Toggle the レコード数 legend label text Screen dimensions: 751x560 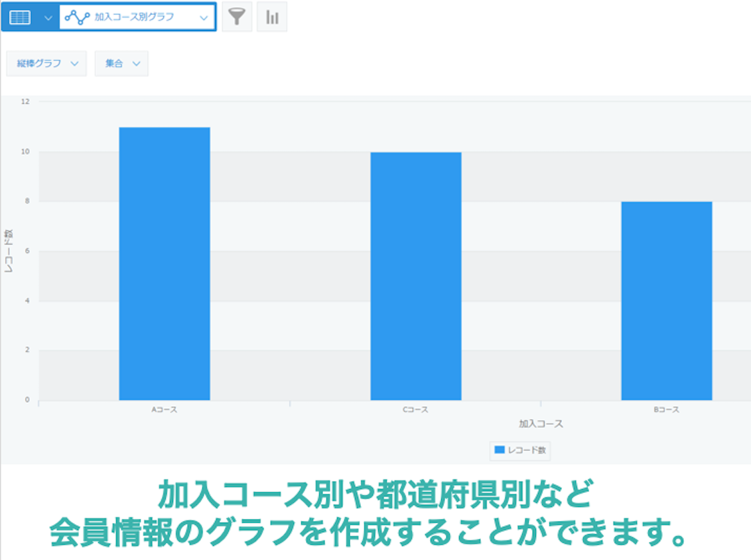pos(527,450)
